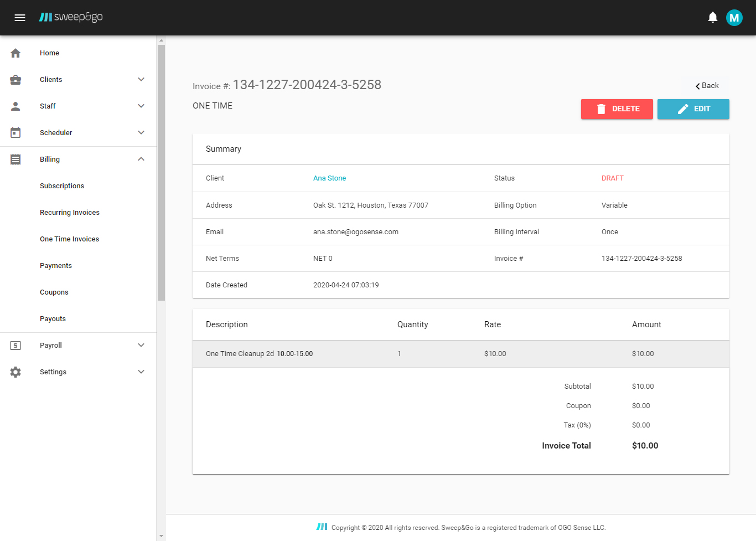
Task: Expand the Clients submenu chevron
Action: pos(141,80)
